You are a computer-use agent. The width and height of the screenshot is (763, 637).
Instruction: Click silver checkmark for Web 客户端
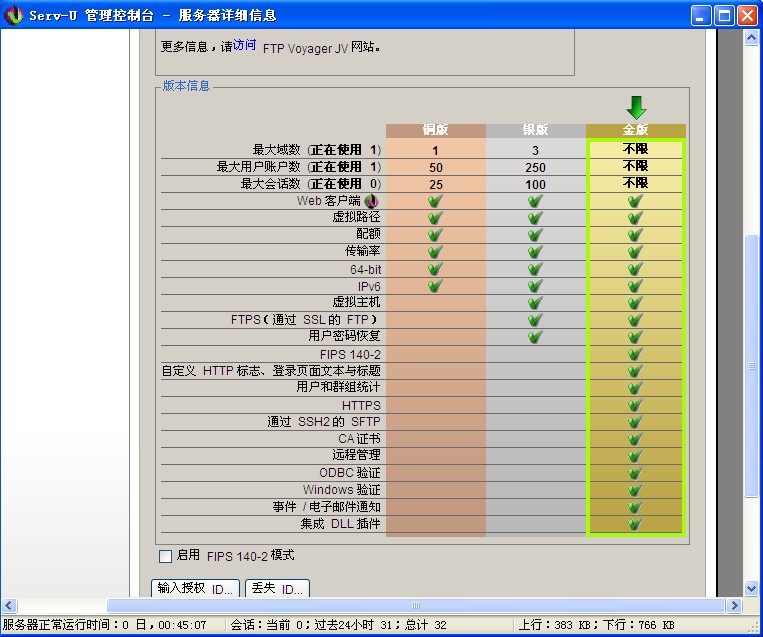(x=535, y=201)
